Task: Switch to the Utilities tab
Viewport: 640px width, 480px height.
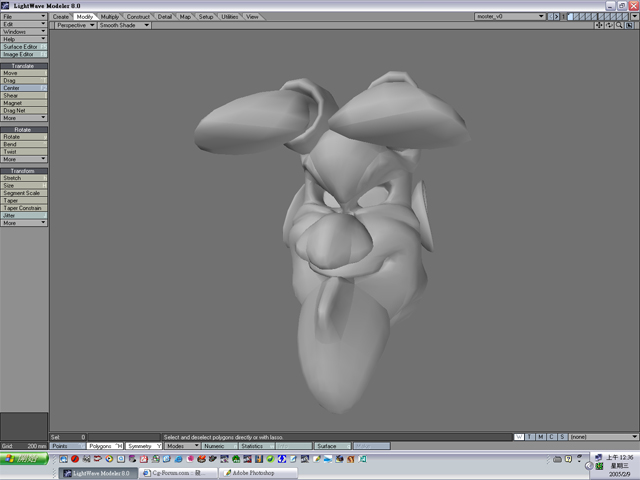Action: [230, 17]
